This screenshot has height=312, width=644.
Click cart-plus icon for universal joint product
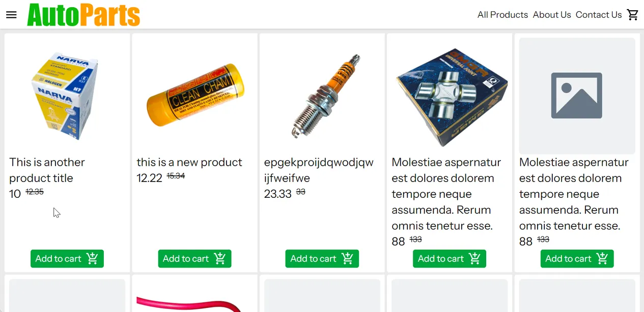coord(475,258)
